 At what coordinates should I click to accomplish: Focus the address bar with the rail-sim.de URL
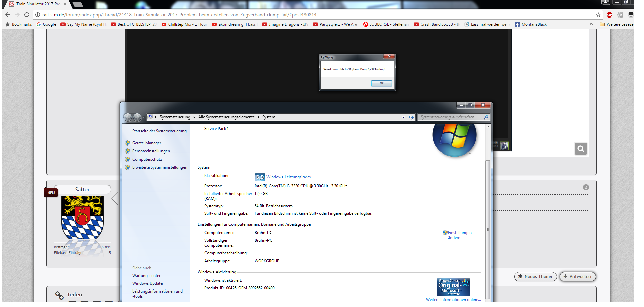[x=316, y=15]
